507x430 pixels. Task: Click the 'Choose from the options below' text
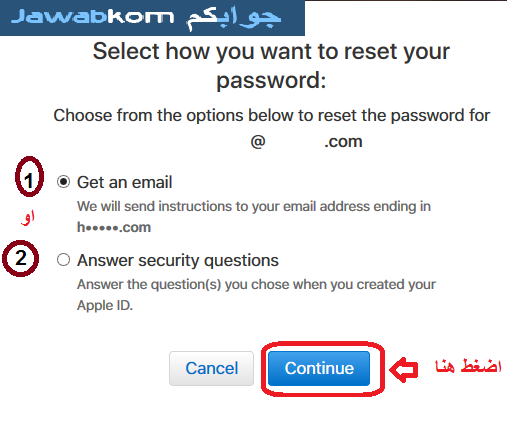click(272, 116)
